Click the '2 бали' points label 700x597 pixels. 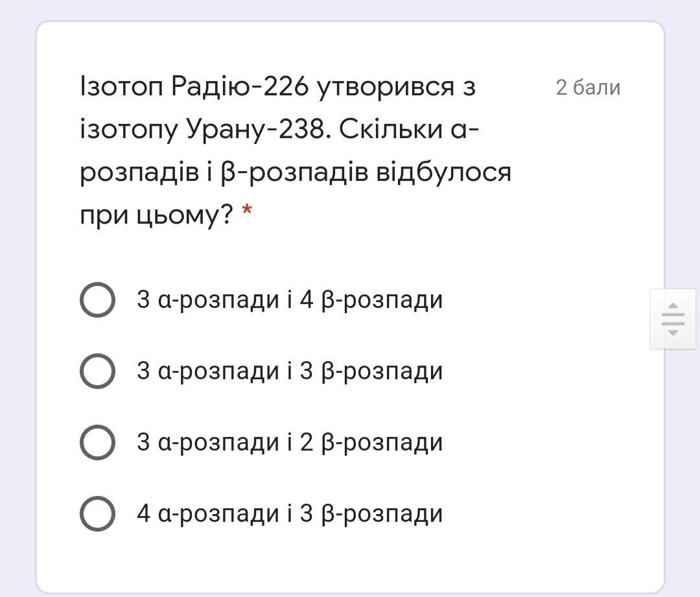588,88
